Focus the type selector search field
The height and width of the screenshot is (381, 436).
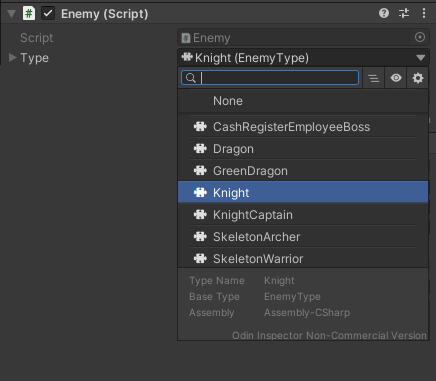click(270, 78)
